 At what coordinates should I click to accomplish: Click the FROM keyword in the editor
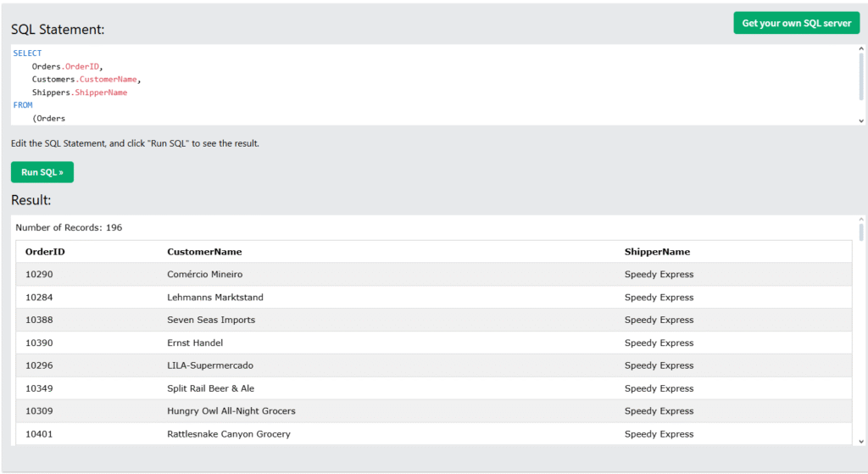[x=23, y=105]
